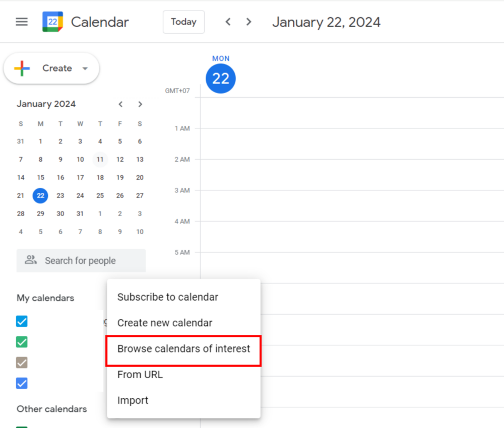Choose Subscribe to calendar option

tap(168, 297)
